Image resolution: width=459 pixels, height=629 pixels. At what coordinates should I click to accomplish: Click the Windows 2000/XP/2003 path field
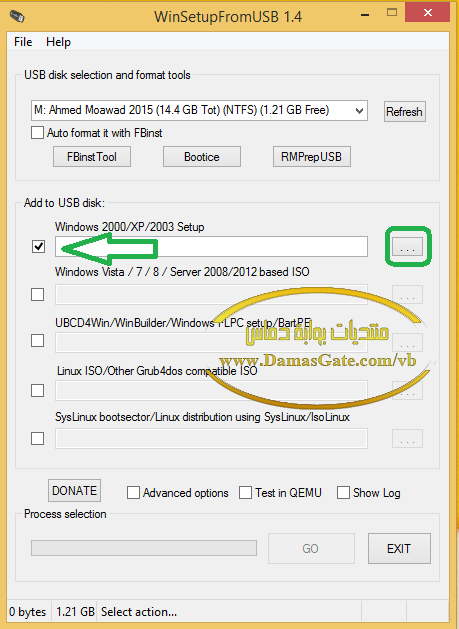pyautogui.click(x=211, y=247)
